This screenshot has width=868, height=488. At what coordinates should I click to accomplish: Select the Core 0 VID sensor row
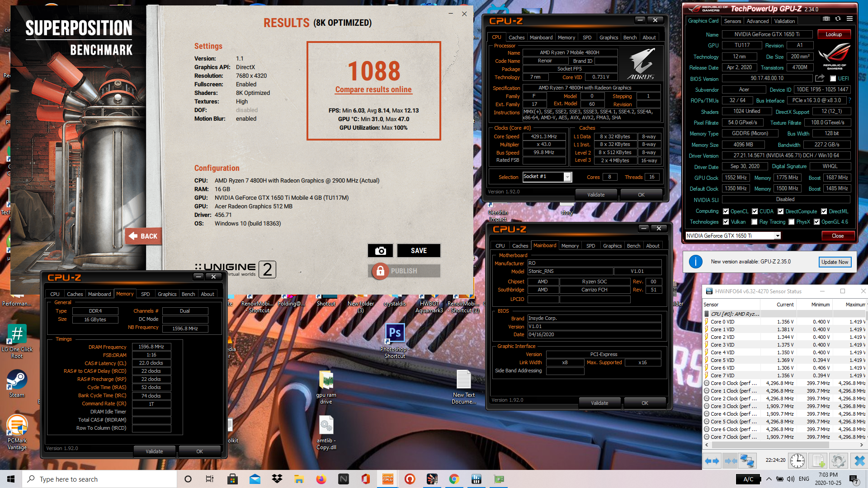tap(785, 322)
